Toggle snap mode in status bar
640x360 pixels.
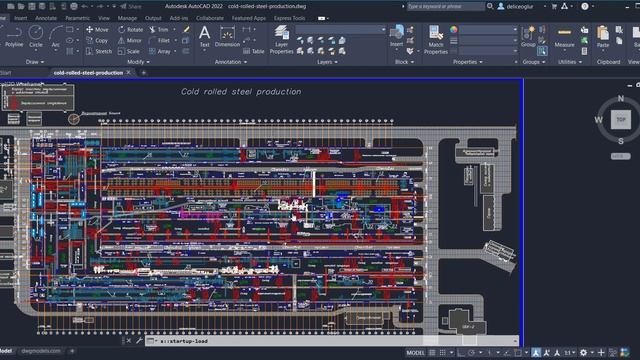[x=442, y=353]
